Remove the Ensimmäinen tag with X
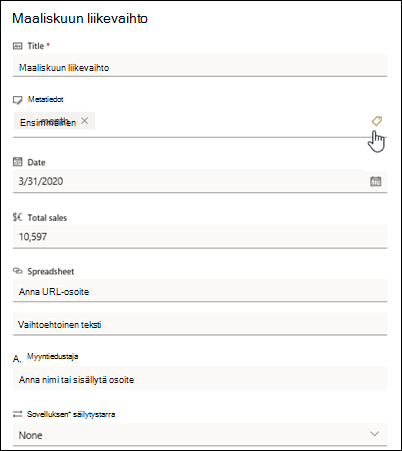 tap(85, 121)
